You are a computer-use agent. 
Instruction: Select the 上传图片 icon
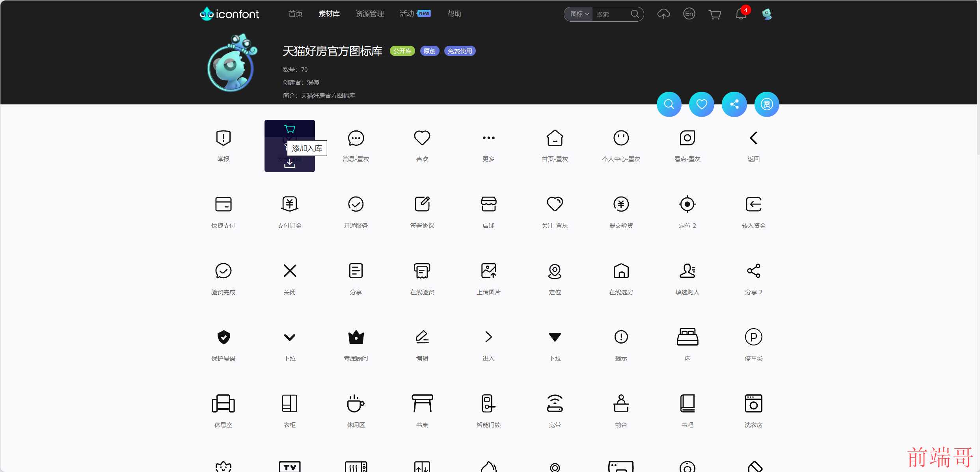coord(488,271)
